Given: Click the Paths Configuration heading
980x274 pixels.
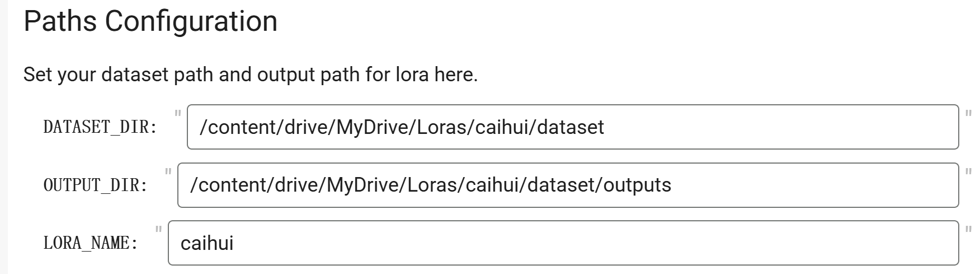Looking at the screenshot, I should (150, 21).
